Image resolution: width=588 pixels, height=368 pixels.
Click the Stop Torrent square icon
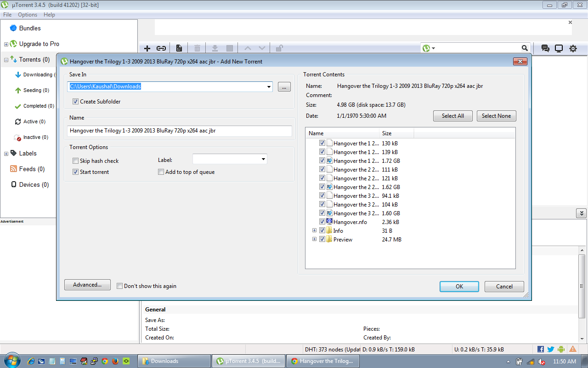point(230,48)
